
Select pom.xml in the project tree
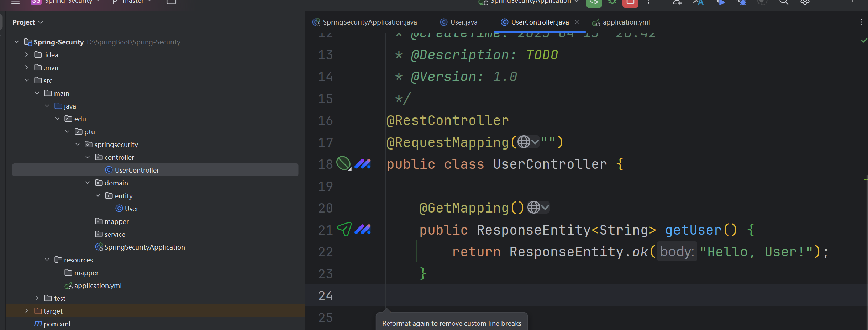pos(57,324)
